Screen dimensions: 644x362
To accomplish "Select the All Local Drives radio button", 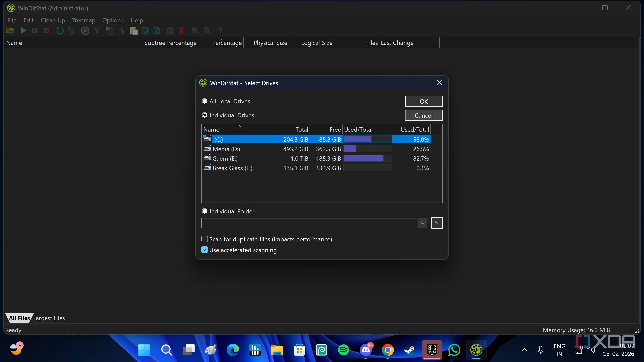I will coord(205,101).
